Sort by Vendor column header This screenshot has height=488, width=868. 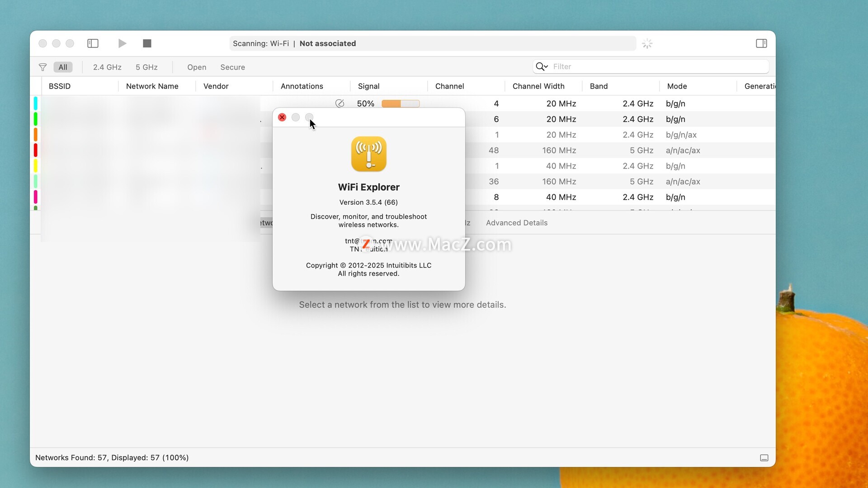pos(216,86)
